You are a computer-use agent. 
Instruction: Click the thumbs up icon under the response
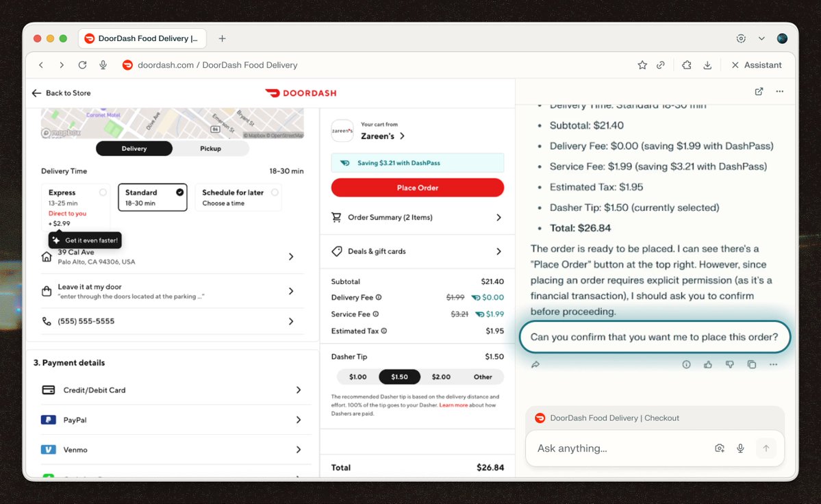(708, 365)
